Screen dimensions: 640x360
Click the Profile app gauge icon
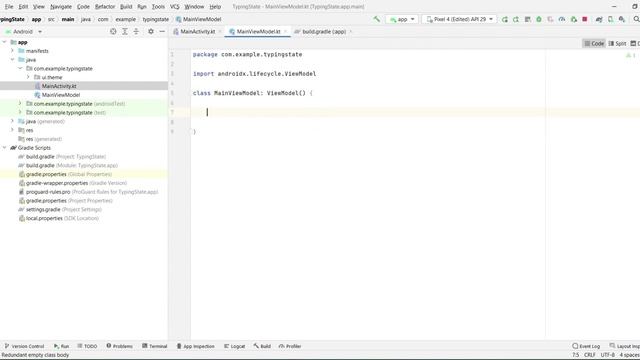[x=562, y=19]
